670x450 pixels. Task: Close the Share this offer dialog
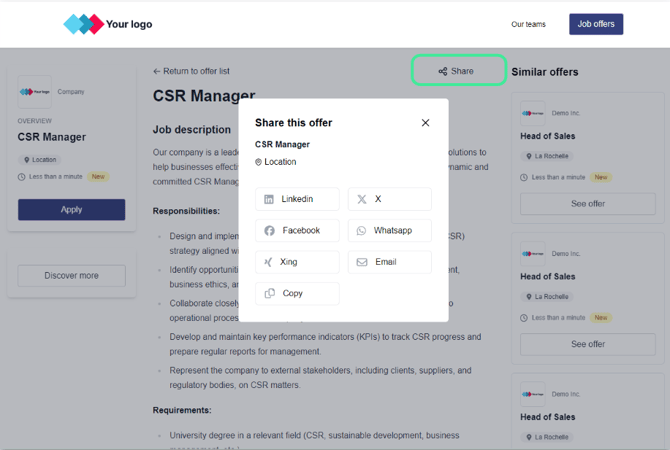(x=425, y=123)
